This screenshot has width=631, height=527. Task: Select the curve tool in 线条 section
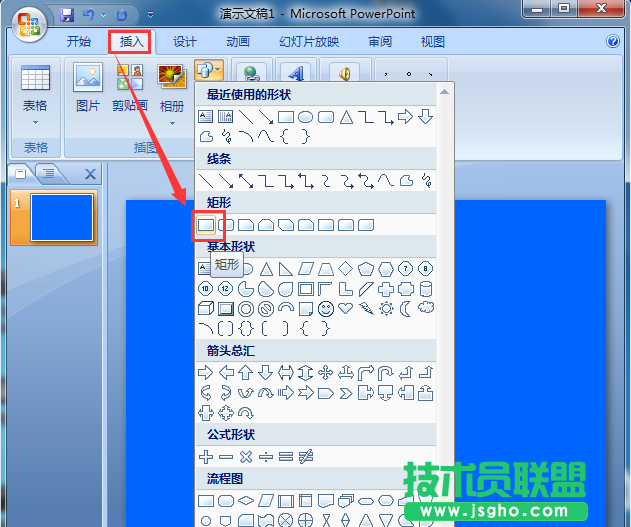click(x=386, y=181)
